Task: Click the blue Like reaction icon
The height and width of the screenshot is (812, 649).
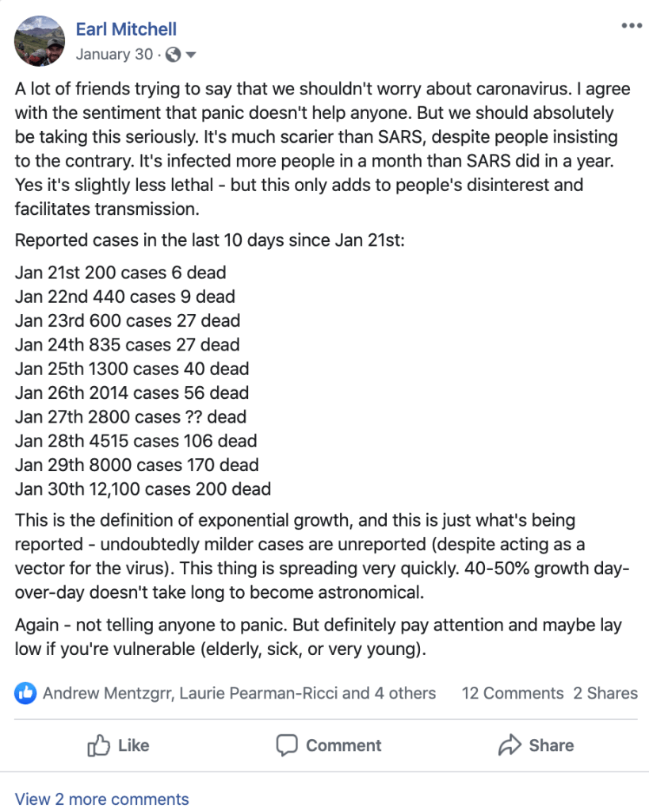Action: (25, 693)
